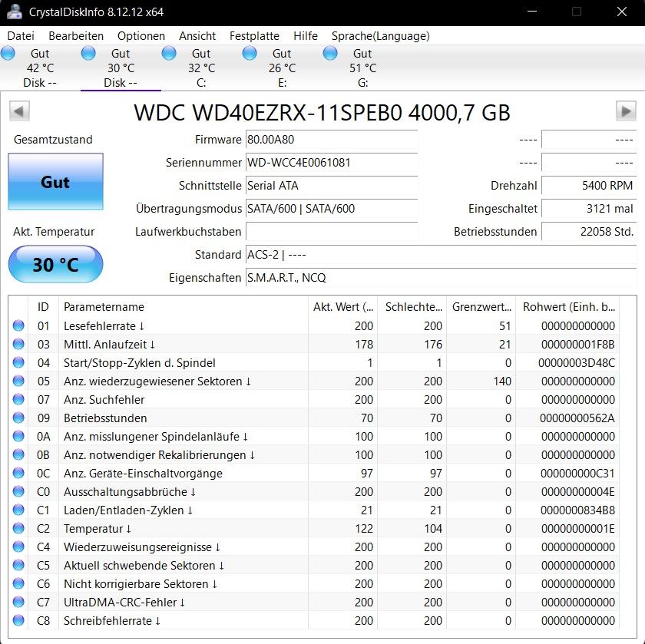Screen dimensions: 645x644
Task: Click status icon of Anz. Suchfehler row
Action: point(18,399)
